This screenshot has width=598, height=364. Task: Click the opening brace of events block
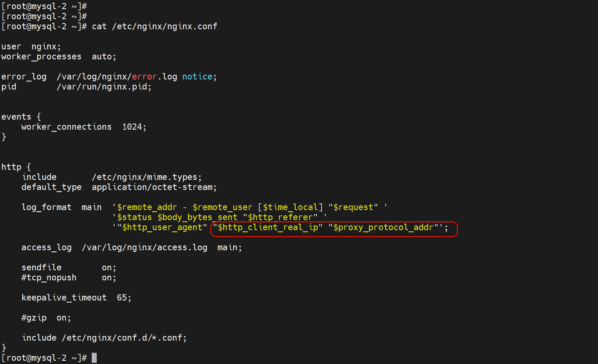point(39,117)
